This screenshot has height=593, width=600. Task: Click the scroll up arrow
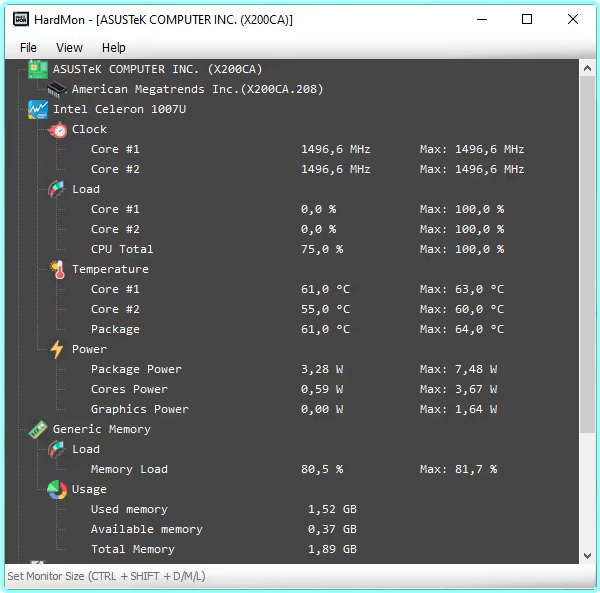pyautogui.click(x=587, y=68)
